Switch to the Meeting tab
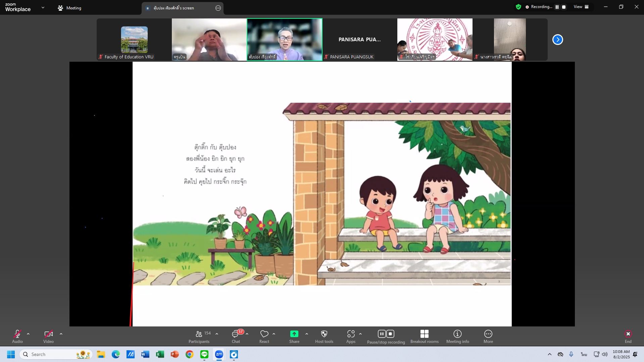The width and height of the screenshot is (644, 362). click(x=69, y=8)
